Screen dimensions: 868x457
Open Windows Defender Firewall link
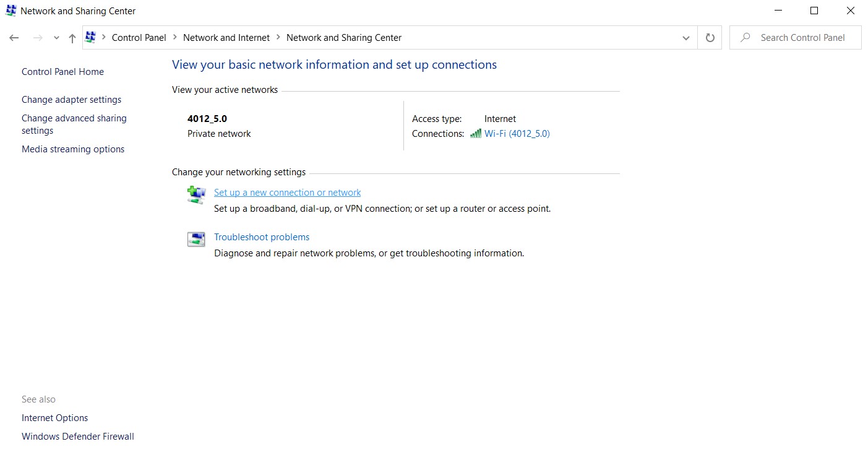pyautogui.click(x=77, y=437)
